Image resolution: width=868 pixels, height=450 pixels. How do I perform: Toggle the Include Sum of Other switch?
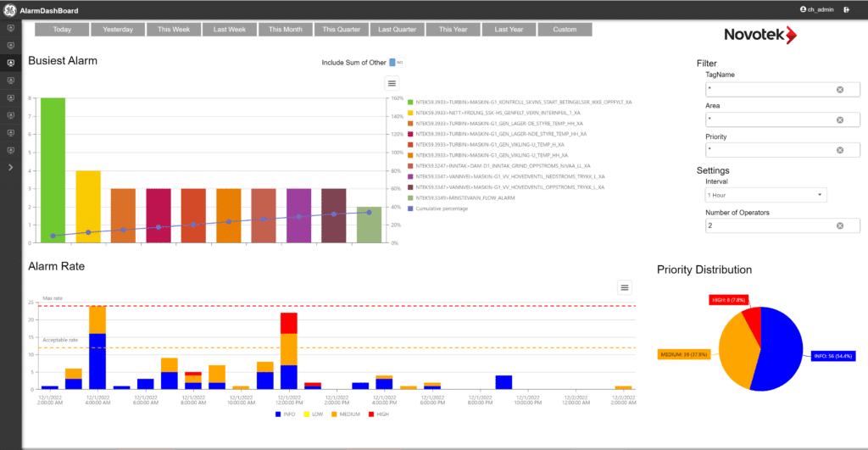(x=394, y=63)
